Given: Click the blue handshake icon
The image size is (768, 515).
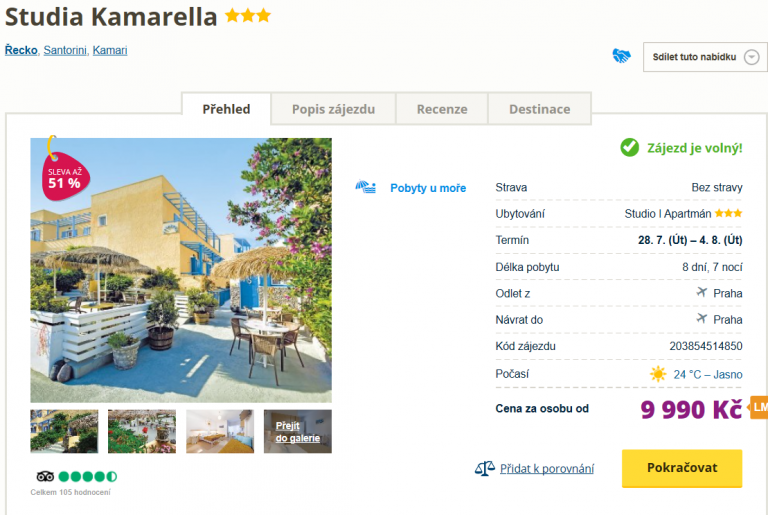Looking at the screenshot, I should pos(622,55).
